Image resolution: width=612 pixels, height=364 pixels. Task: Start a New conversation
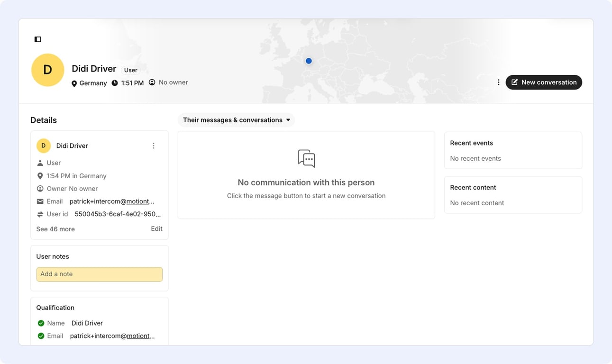tap(544, 82)
